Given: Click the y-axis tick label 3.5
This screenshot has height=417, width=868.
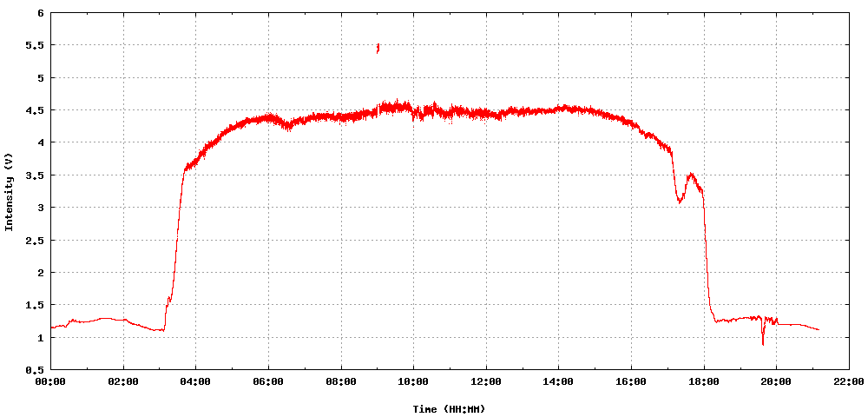Looking at the screenshot, I should [x=36, y=175].
